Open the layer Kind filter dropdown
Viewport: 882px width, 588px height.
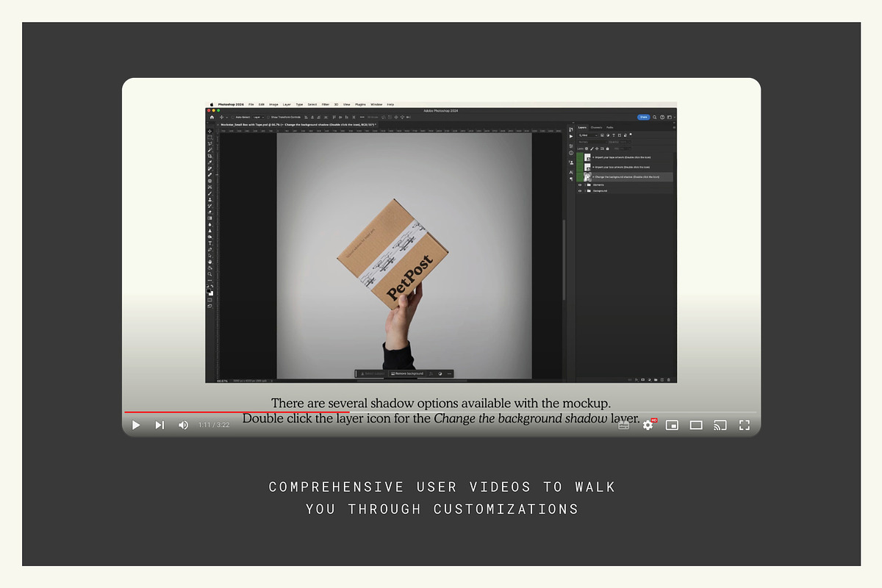point(588,135)
